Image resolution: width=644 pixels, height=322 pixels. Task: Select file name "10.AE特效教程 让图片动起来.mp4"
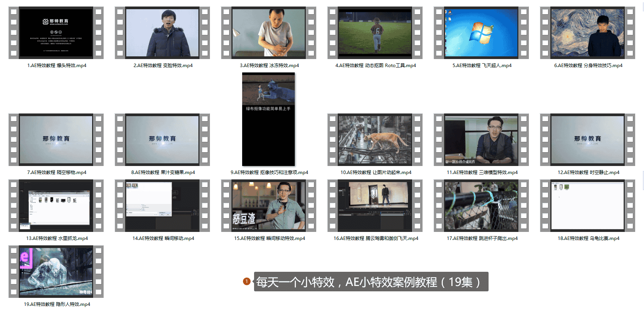(x=376, y=172)
